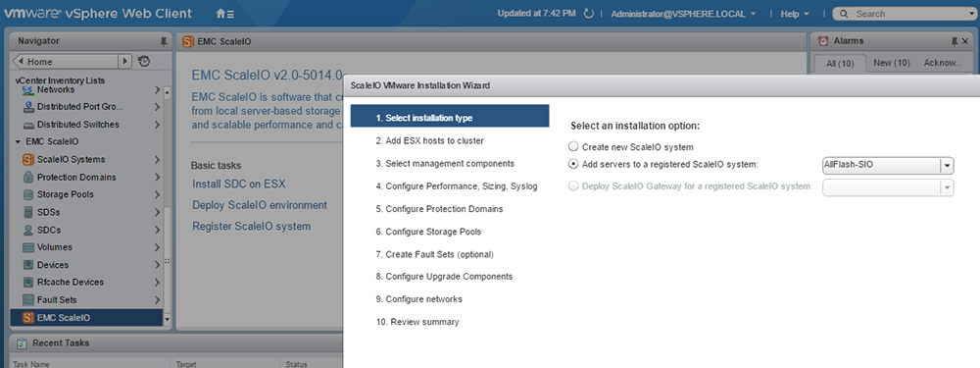The height and width of the screenshot is (368, 980).
Task: Click the ScaleIO Systems icon in navigator
Action: tap(28, 160)
